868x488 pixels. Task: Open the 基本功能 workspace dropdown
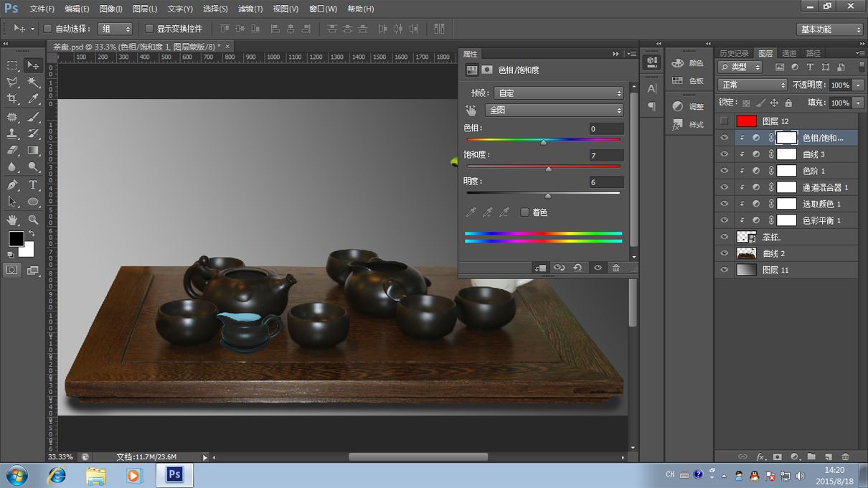tap(829, 29)
